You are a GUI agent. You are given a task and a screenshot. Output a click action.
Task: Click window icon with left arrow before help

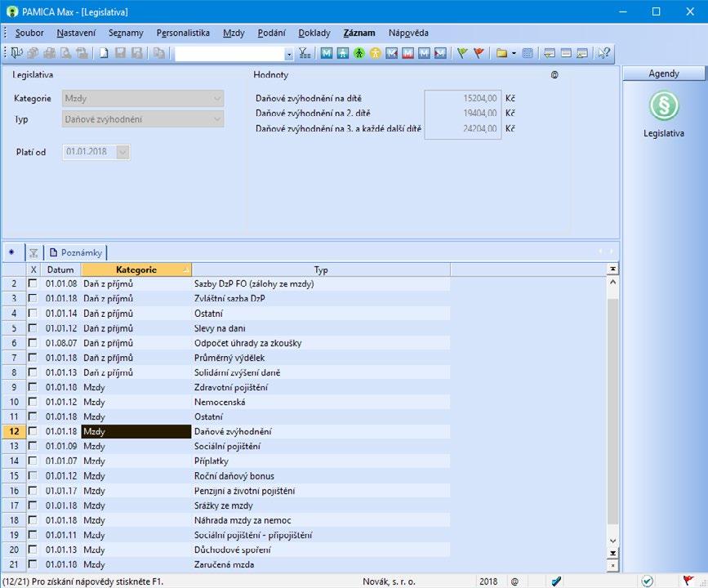click(582, 53)
